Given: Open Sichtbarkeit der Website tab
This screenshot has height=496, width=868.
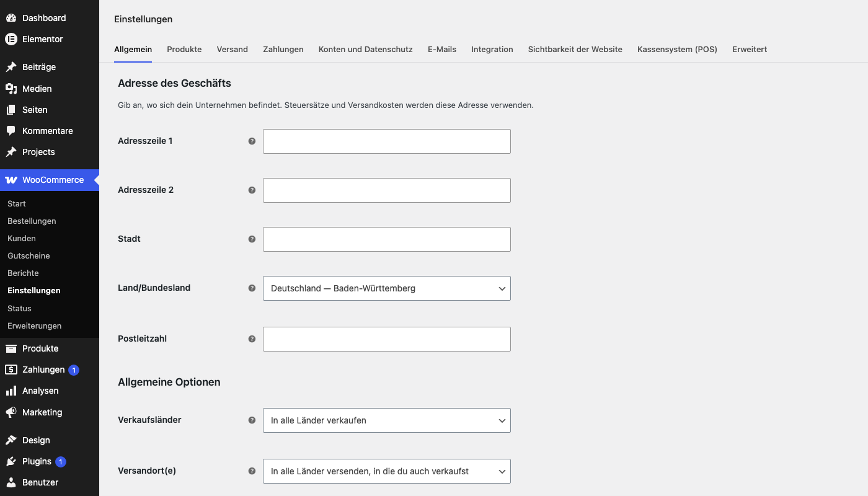Looking at the screenshot, I should (575, 50).
